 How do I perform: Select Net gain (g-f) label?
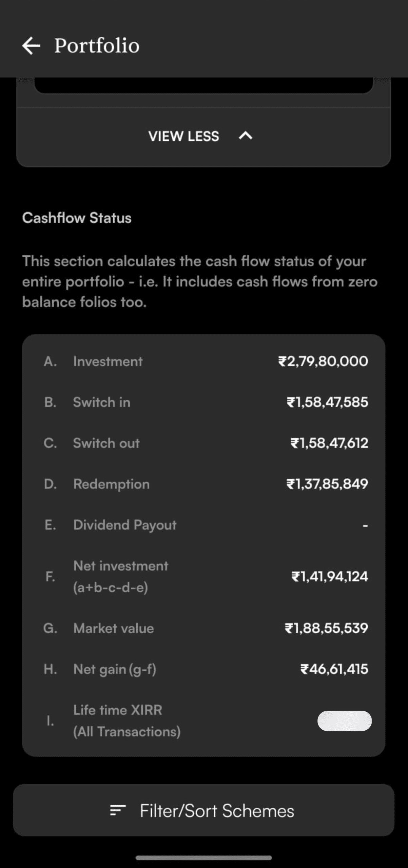coord(115,669)
